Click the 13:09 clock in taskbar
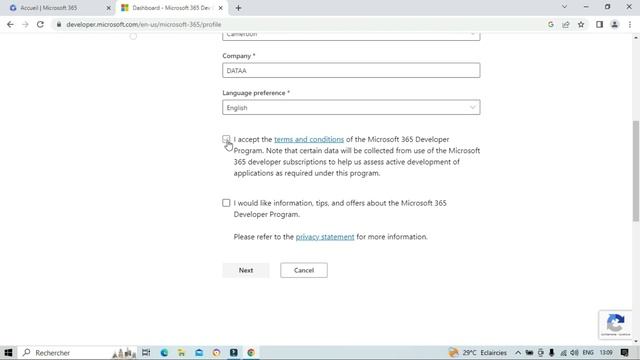 (606, 353)
